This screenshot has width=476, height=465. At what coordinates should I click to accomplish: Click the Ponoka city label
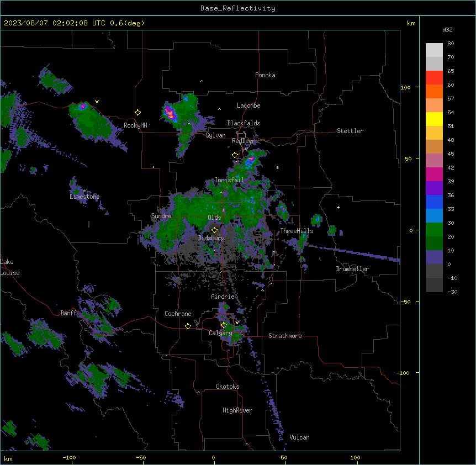coord(265,75)
